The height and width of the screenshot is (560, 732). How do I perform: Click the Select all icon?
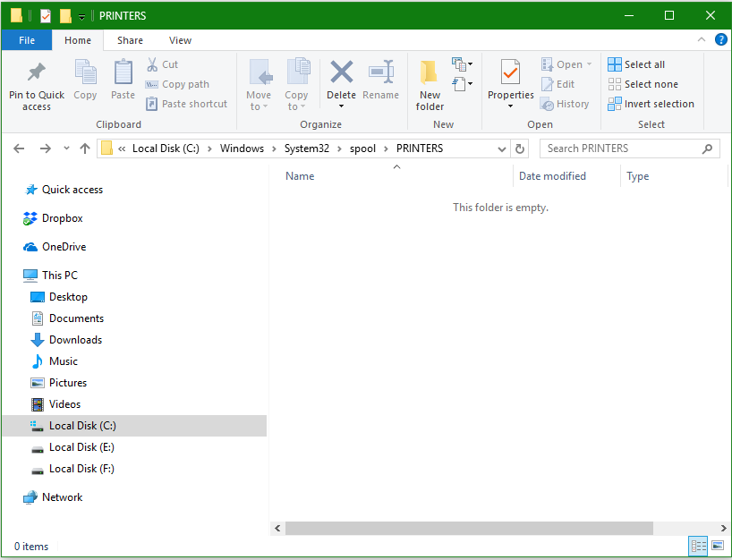(x=615, y=64)
